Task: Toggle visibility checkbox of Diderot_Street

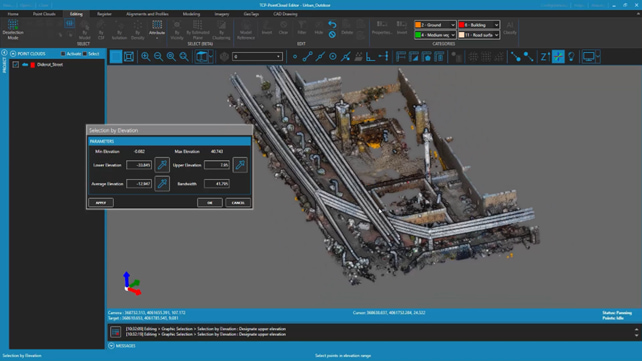Action: pyautogui.click(x=16, y=65)
